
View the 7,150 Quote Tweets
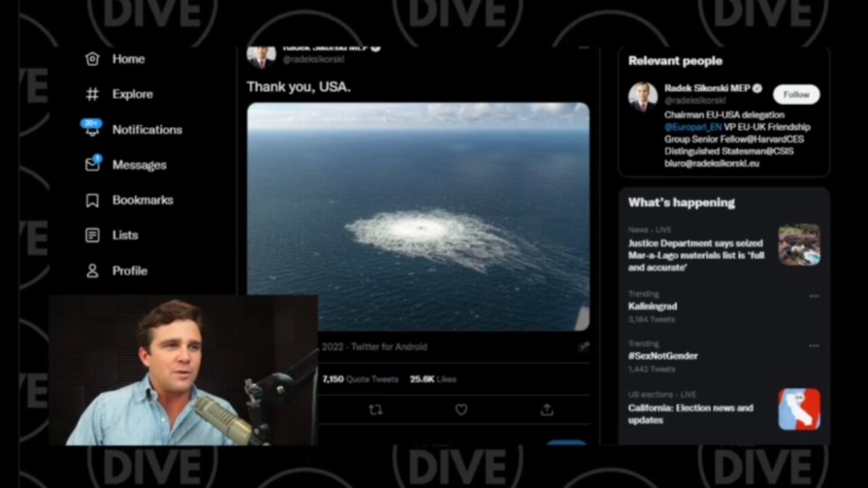(x=360, y=379)
